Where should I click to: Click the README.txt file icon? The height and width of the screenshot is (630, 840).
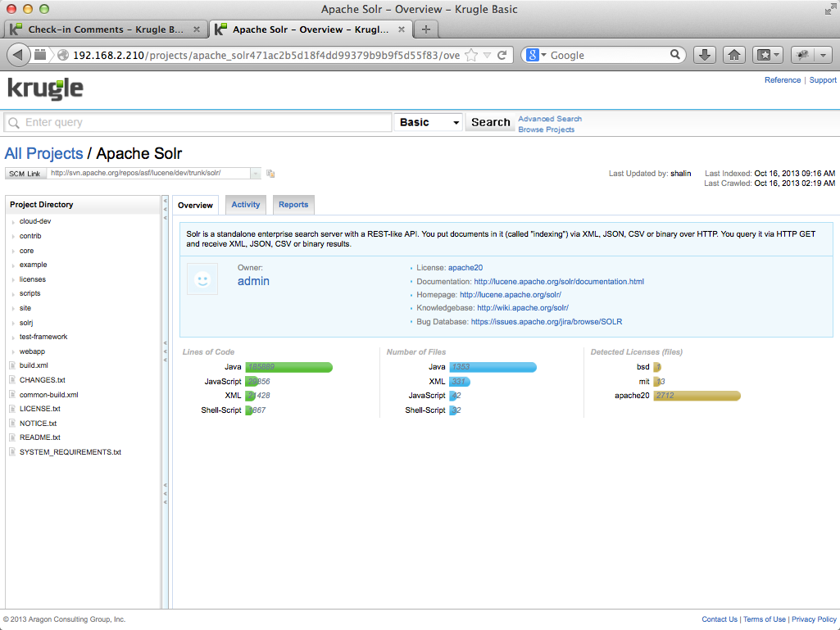tap(12, 437)
